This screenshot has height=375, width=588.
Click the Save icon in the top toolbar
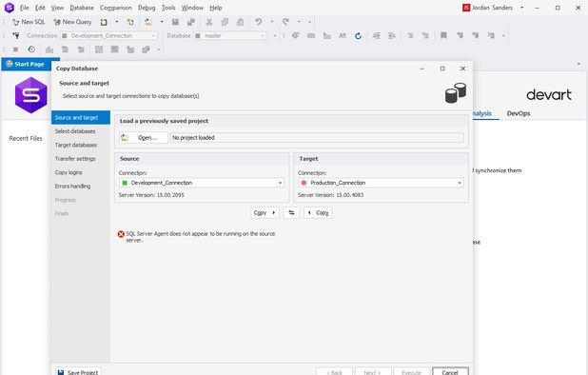coord(175,22)
